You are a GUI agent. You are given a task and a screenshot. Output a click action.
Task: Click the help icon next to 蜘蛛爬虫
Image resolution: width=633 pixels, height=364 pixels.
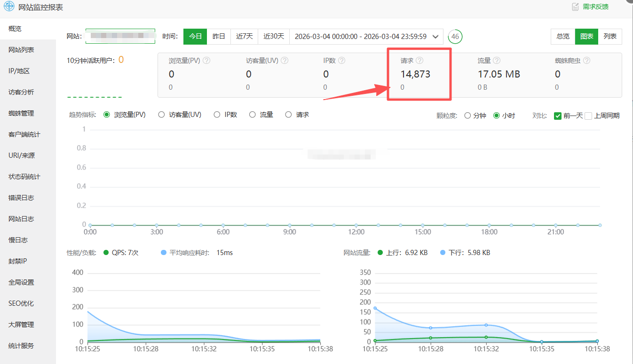coord(586,61)
